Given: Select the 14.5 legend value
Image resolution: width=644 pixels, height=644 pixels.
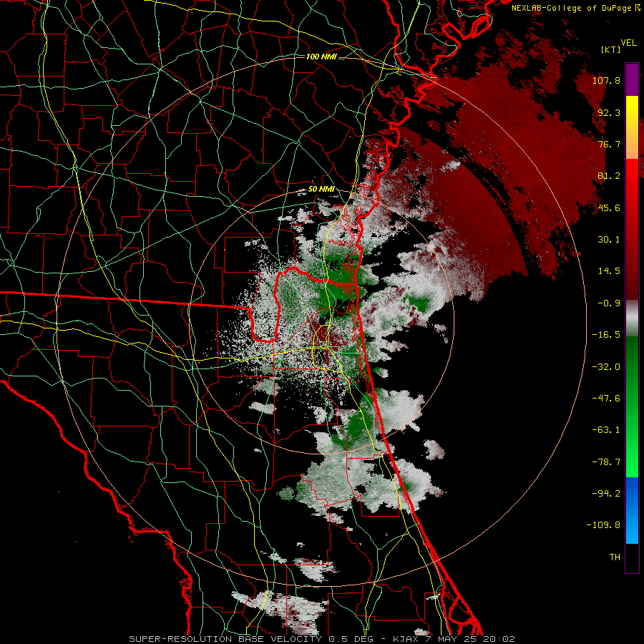Looking at the screenshot, I should click(x=609, y=270).
